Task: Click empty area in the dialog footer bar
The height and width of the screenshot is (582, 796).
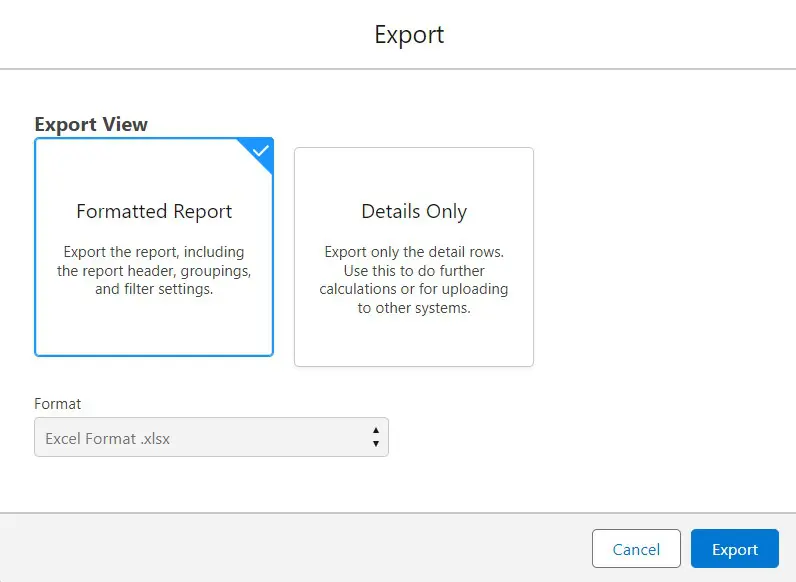Action: (x=300, y=549)
